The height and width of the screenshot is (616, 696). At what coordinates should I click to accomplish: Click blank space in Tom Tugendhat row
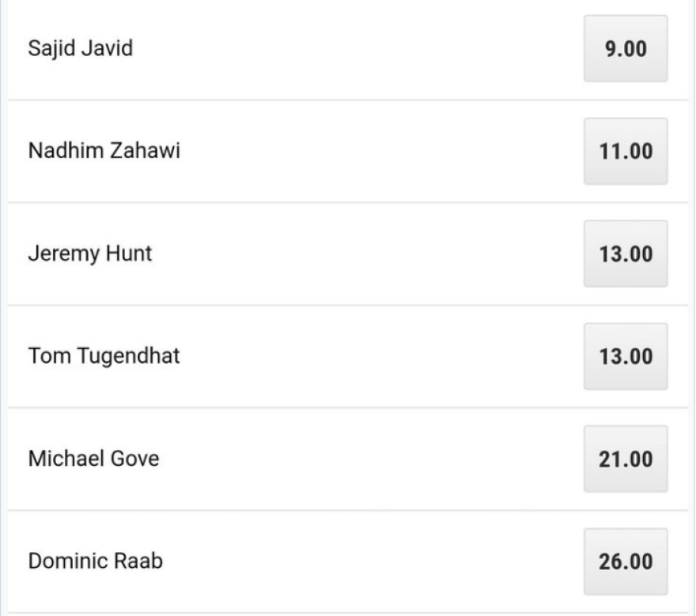(356, 357)
